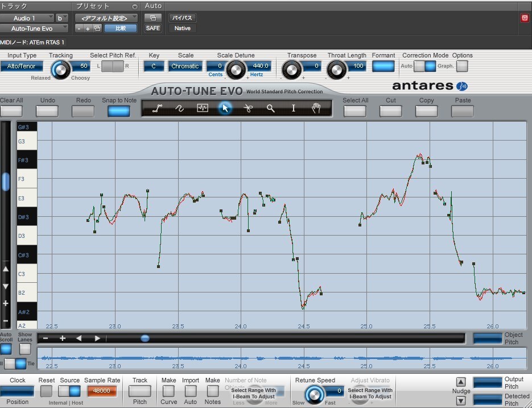Click the SAFE button

(153, 28)
